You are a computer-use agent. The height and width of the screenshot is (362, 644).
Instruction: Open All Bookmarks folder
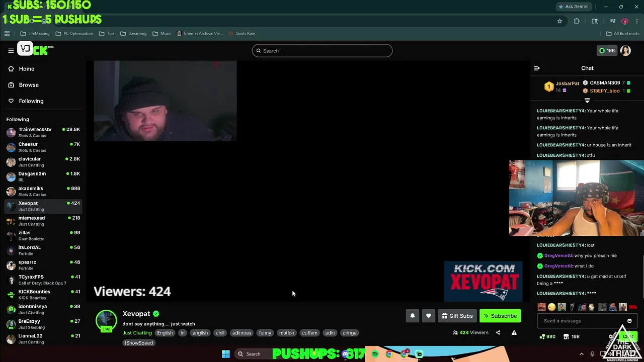click(623, 34)
